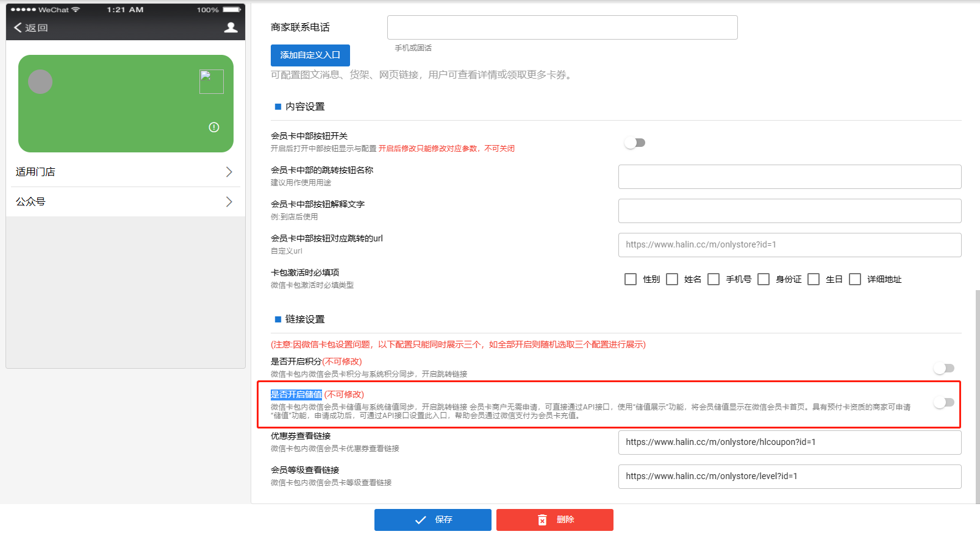Focus the 会员卡中部的跳转按钮名称 input
980x537 pixels.
[790, 177]
